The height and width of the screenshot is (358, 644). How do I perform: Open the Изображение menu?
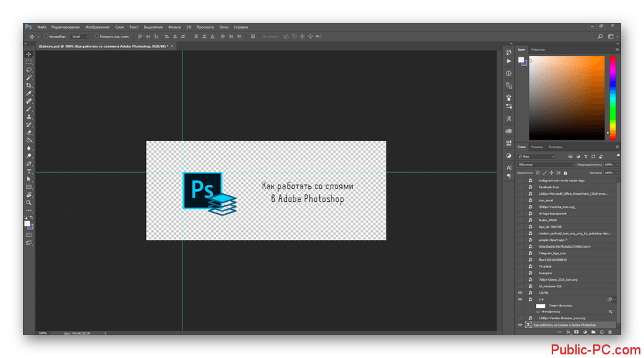97,27
